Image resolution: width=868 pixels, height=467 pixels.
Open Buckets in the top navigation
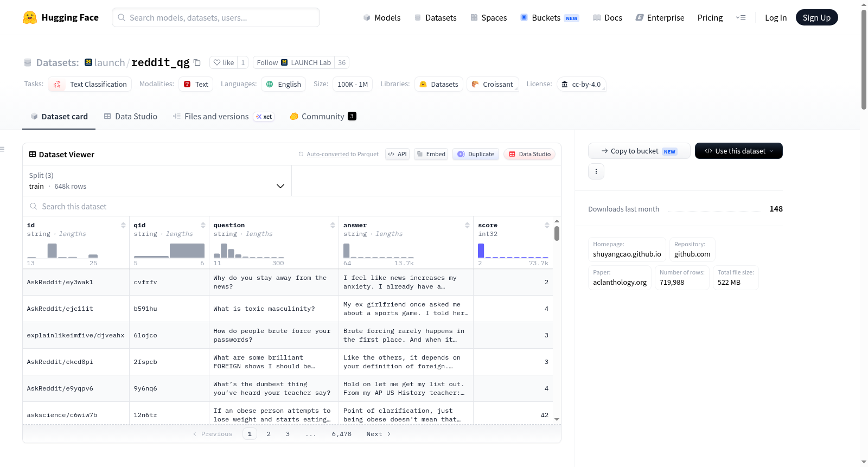550,17
